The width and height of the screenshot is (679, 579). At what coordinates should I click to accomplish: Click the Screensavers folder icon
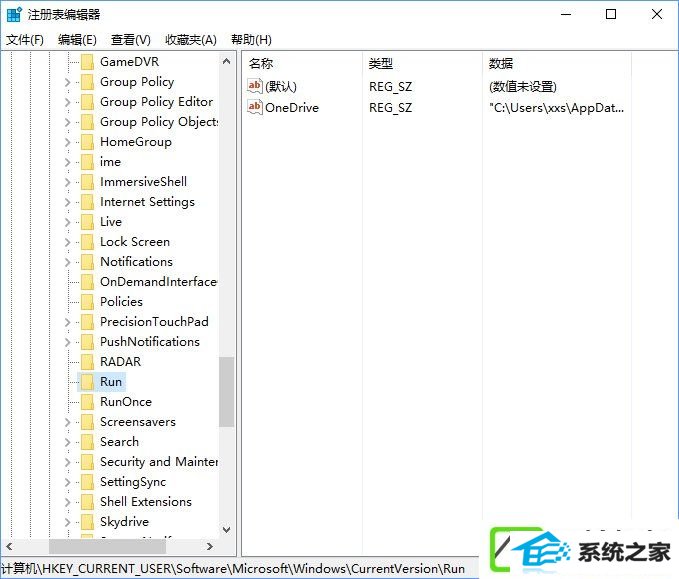[x=87, y=421]
